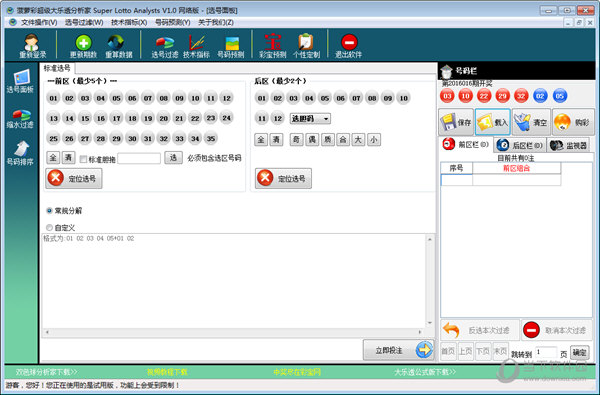The image size is (600, 395).
Task: Click drawn red ball 03
Action: pyautogui.click(x=447, y=96)
